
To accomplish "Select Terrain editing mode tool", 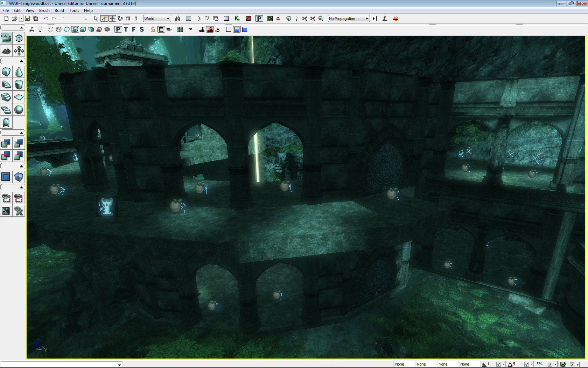I will (x=6, y=51).
